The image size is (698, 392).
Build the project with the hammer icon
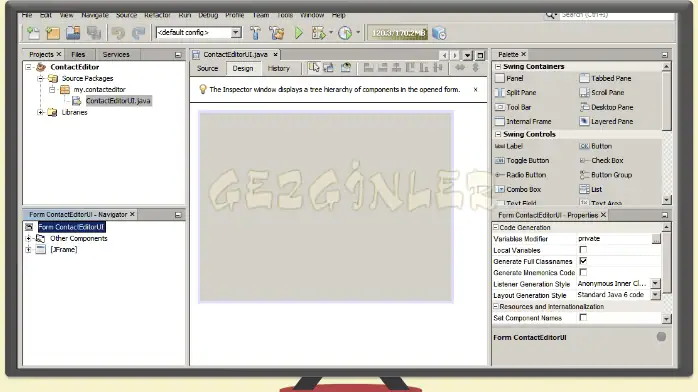click(256, 33)
